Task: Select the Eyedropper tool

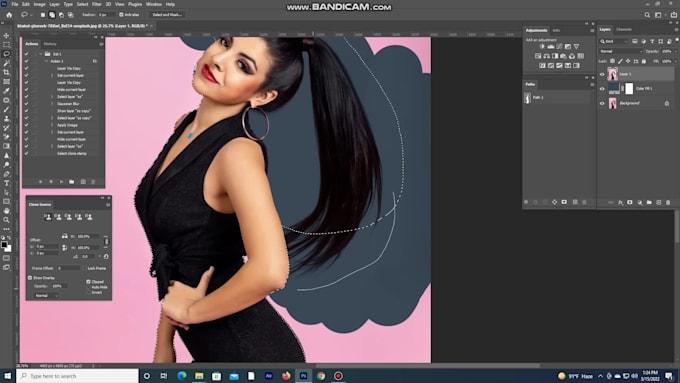Action: click(x=6, y=91)
